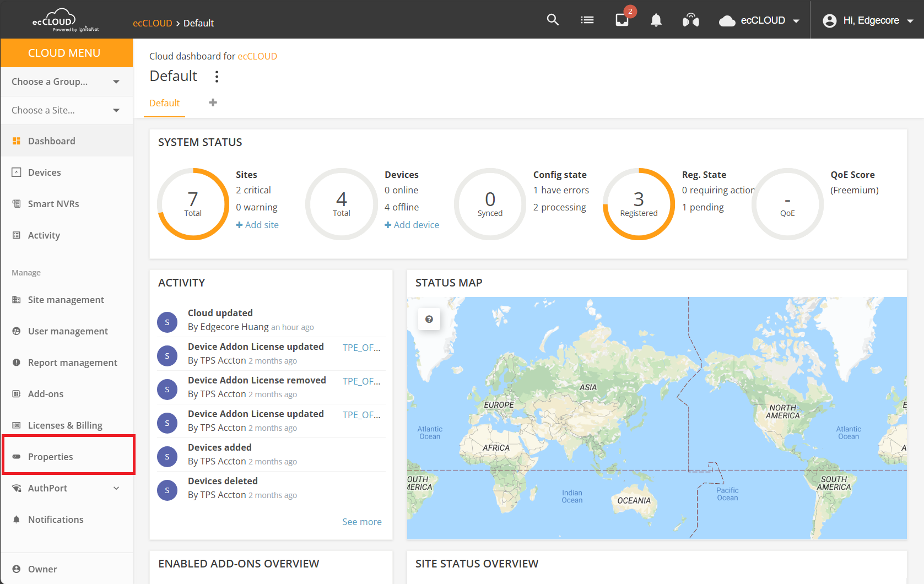Viewport: 924px width, 584px height.
Task: Click the Devices total 4 gauge
Action: (342, 204)
